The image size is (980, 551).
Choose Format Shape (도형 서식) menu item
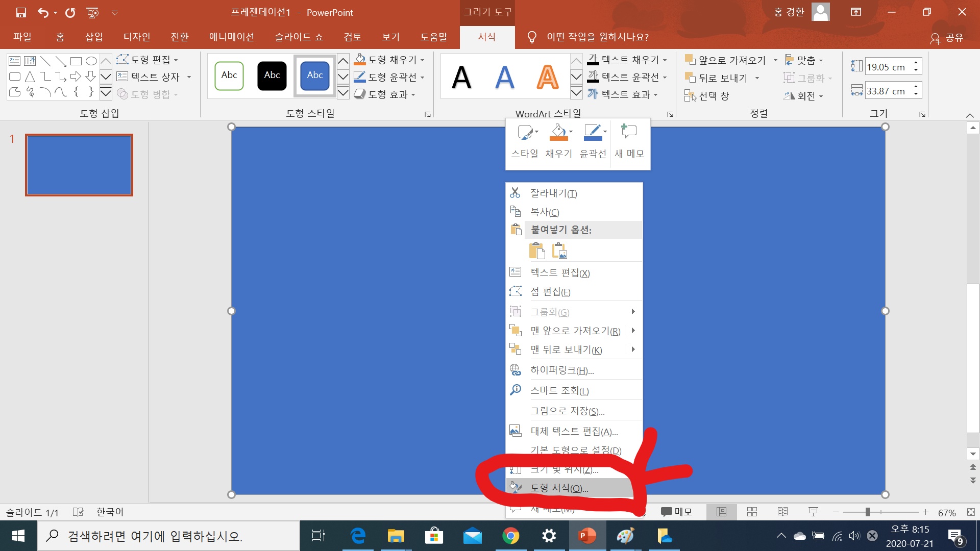coord(574,488)
